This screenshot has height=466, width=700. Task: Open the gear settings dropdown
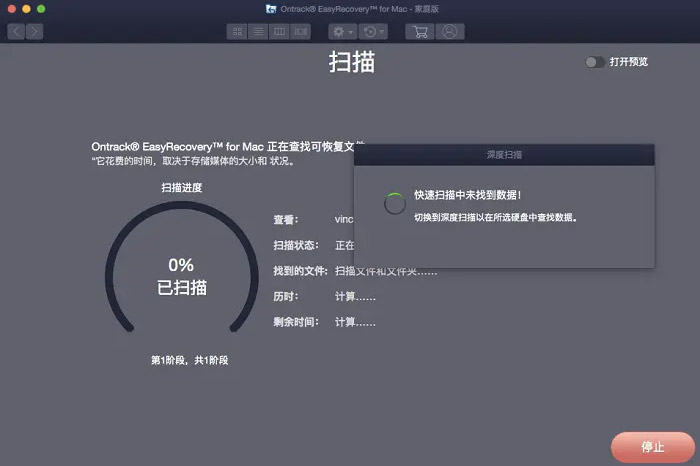tap(343, 32)
